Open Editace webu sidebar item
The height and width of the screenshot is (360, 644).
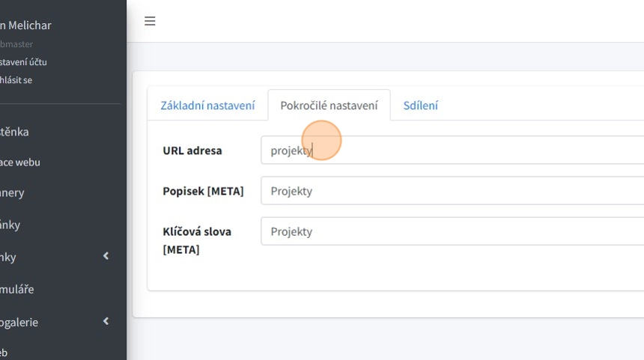point(20,162)
